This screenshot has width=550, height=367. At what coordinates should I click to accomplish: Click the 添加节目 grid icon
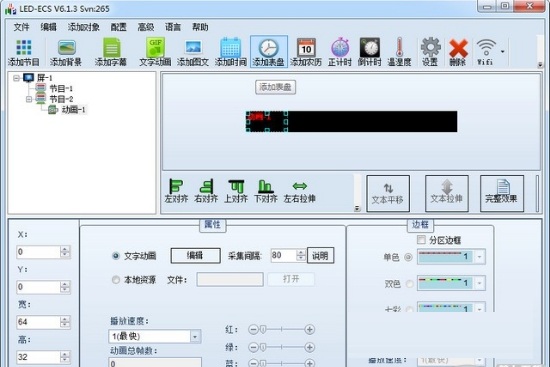[x=24, y=53]
